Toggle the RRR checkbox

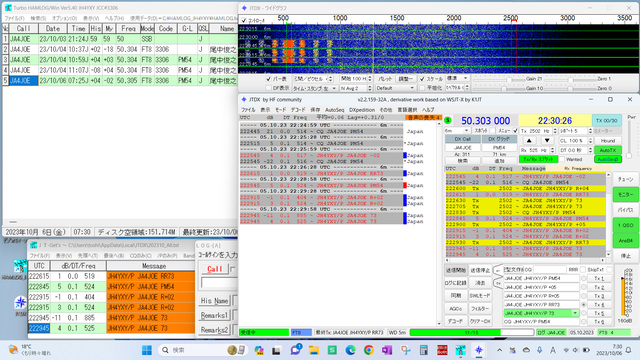pos(583,270)
